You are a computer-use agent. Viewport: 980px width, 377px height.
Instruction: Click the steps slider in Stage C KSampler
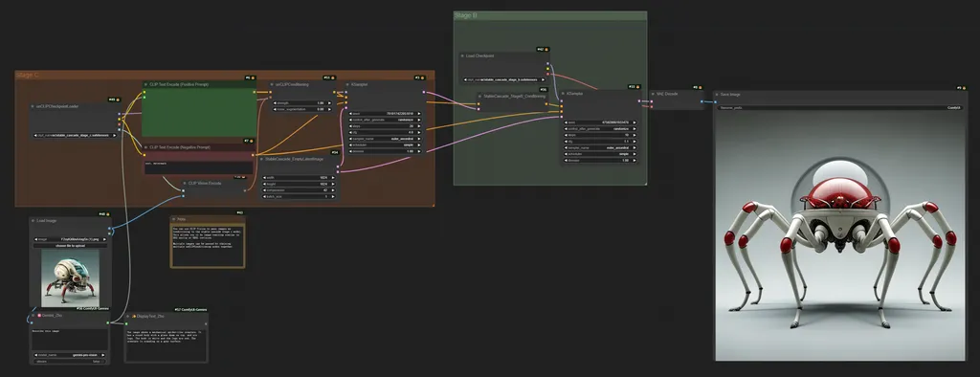(x=384, y=125)
